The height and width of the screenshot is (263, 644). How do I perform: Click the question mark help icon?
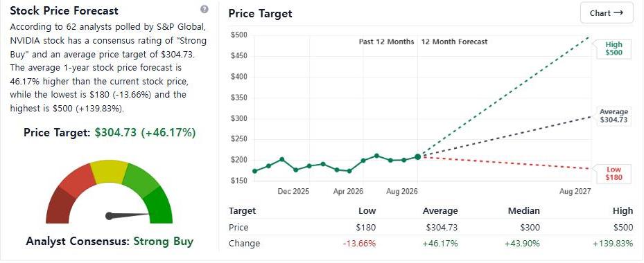(x=204, y=10)
